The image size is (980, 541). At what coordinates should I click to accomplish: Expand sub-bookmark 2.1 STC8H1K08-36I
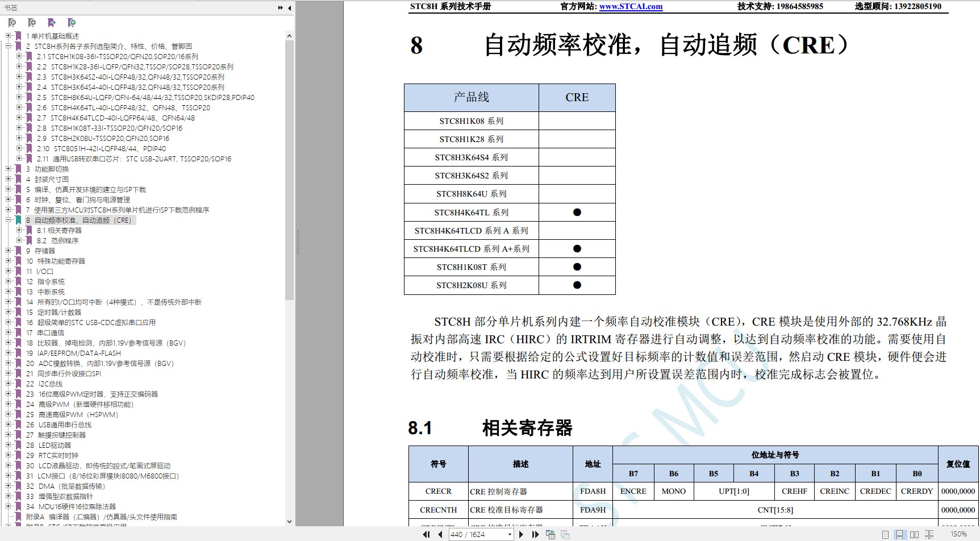tap(19, 56)
